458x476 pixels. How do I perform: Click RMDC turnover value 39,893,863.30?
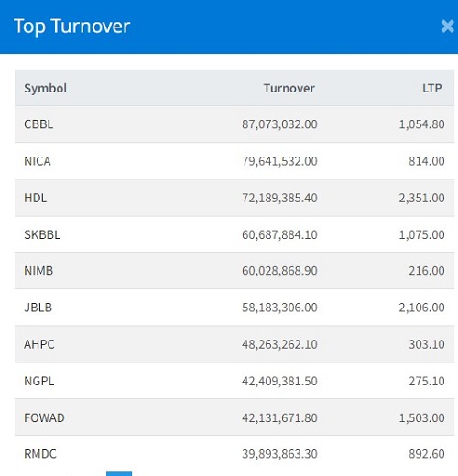(x=279, y=454)
